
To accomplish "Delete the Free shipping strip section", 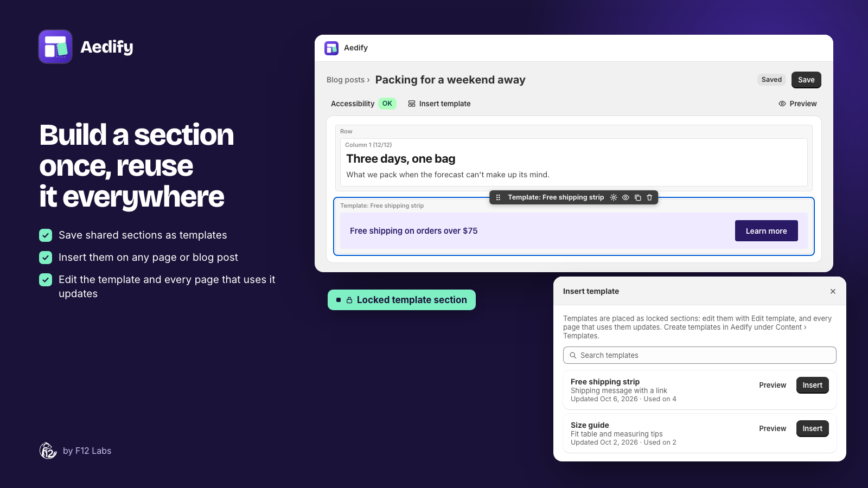I will click(649, 197).
